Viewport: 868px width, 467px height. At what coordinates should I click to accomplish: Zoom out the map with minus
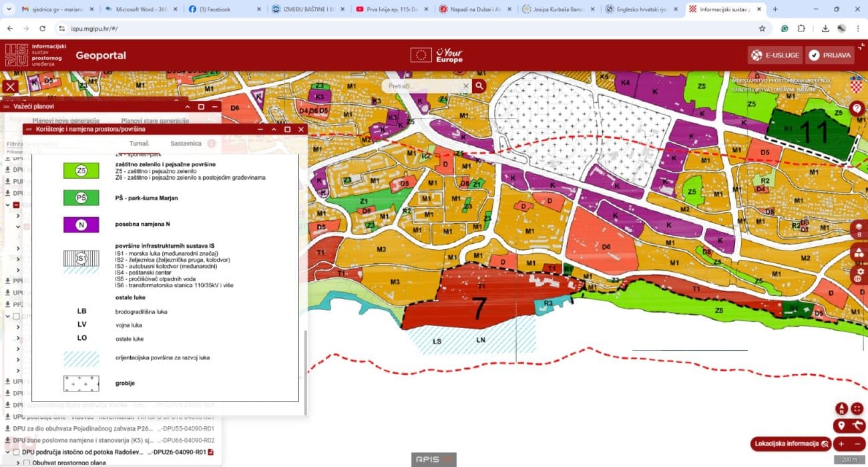tap(858, 444)
